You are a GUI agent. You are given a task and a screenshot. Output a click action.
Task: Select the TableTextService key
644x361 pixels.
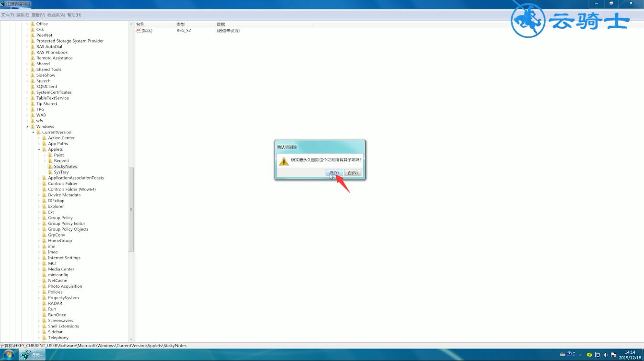point(53,98)
